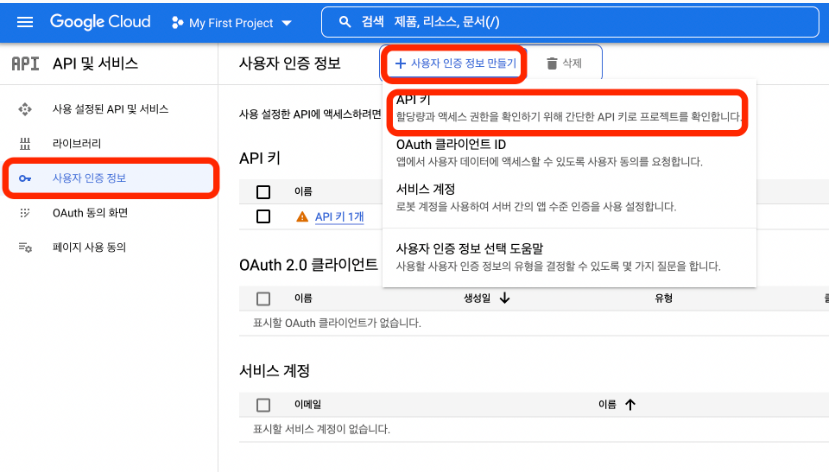The width and height of the screenshot is (829, 472).
Task: Check the select-all box in OAuth 2.0 table
Action: tap(263, 298)
